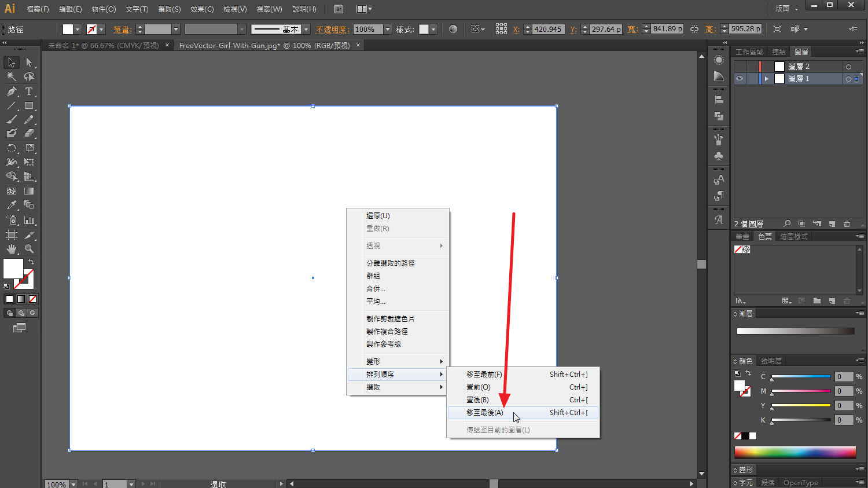Viewport: 868px width, 488px height.
Task: Select the Artboard tool
Action: point(12,235)
